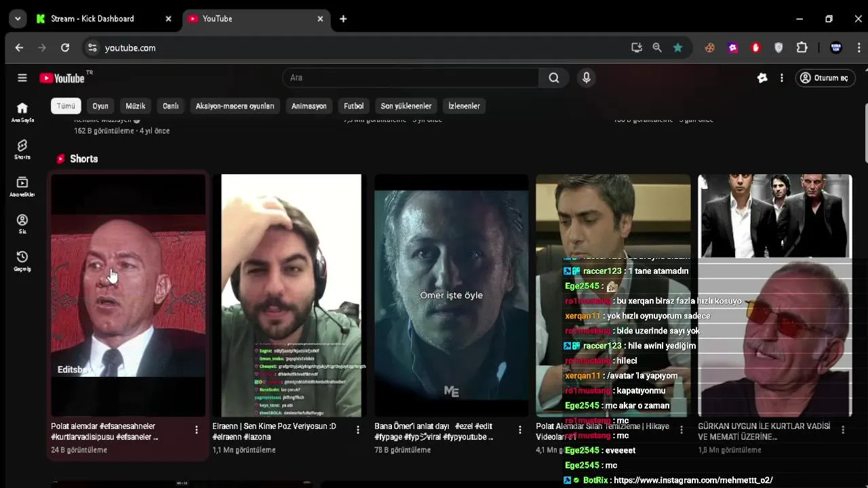Open the Ömer işte öyle thumbnail
The height and width of the screenshot is (488, 868).
452,296
